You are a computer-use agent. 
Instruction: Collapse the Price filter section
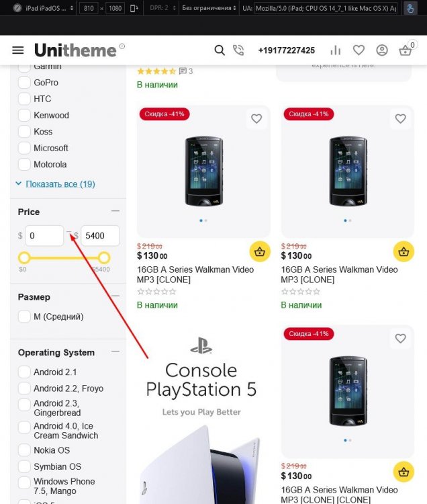coord(115,211)
